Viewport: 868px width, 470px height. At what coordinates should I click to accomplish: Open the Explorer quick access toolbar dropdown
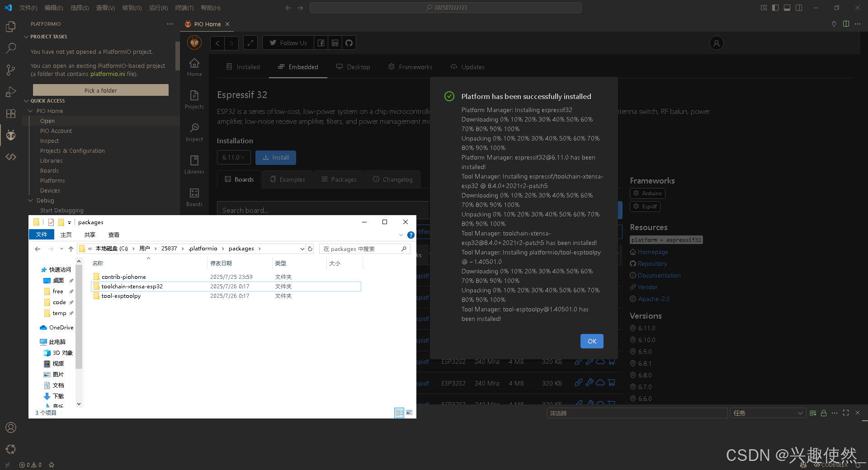[x=69, y=222]
